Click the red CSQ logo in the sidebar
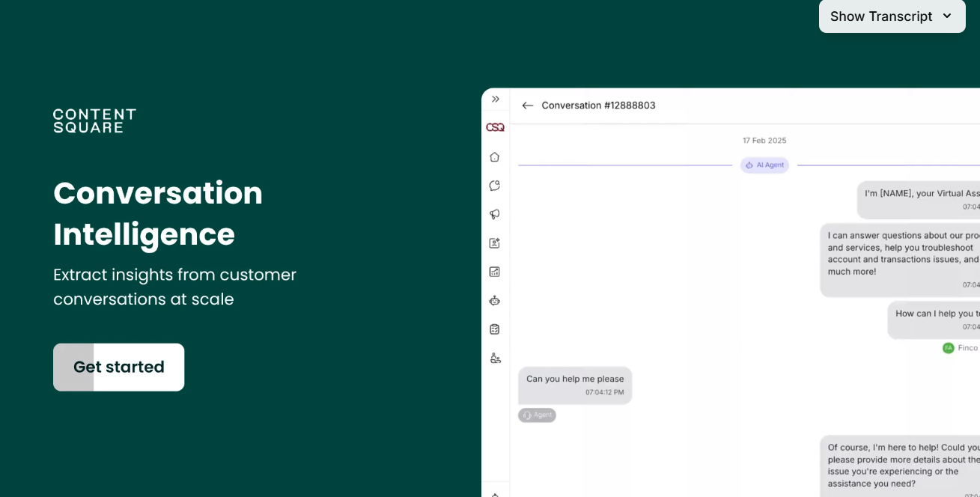This screenshot has width=980, height=497. click(496, 127)
